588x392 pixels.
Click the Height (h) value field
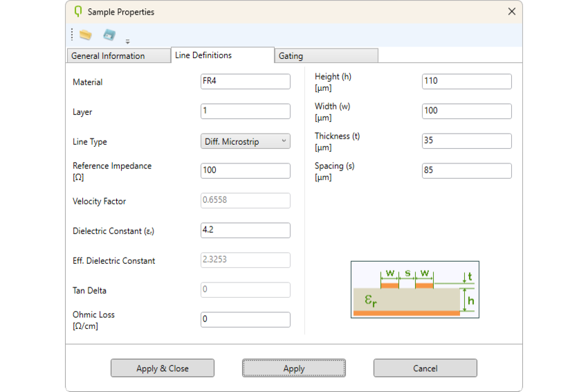point(467,82)
